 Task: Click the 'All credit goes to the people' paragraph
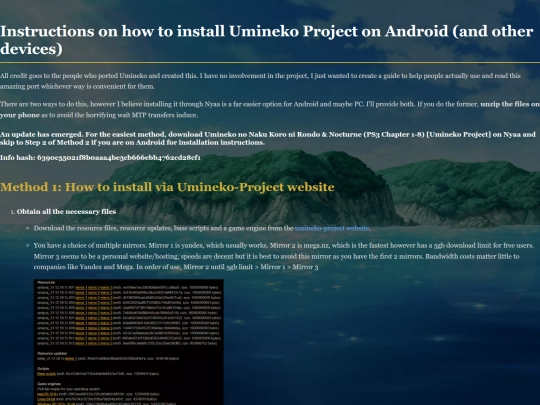click(260, 81)
